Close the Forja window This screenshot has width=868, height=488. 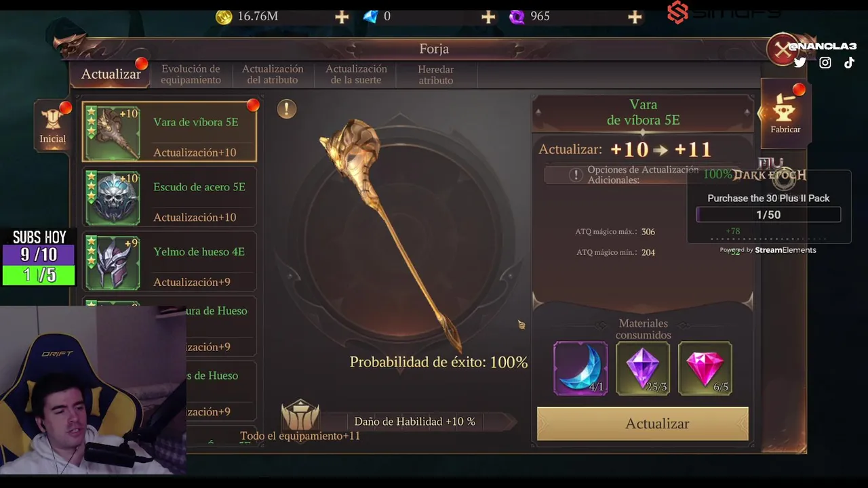click(783, 49)
